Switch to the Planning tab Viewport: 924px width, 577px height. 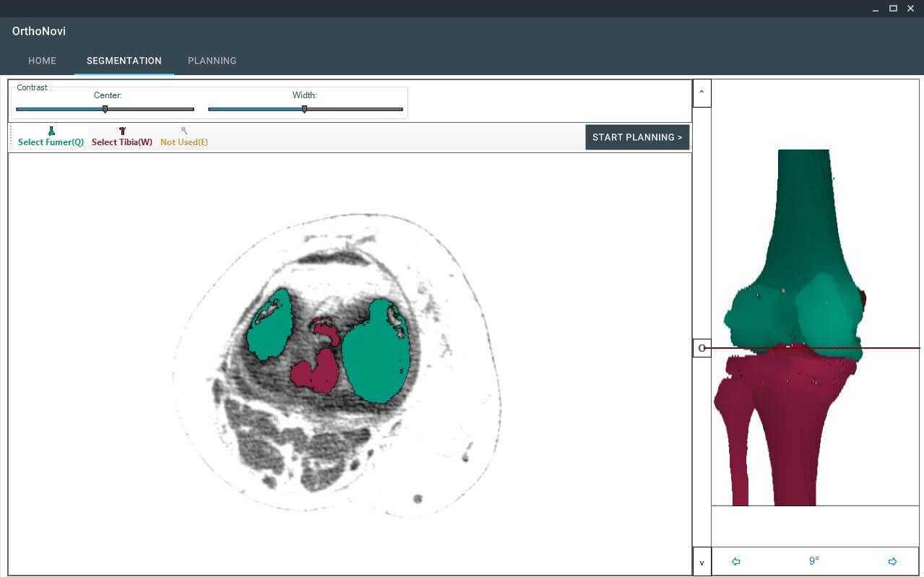pos(212,61)
